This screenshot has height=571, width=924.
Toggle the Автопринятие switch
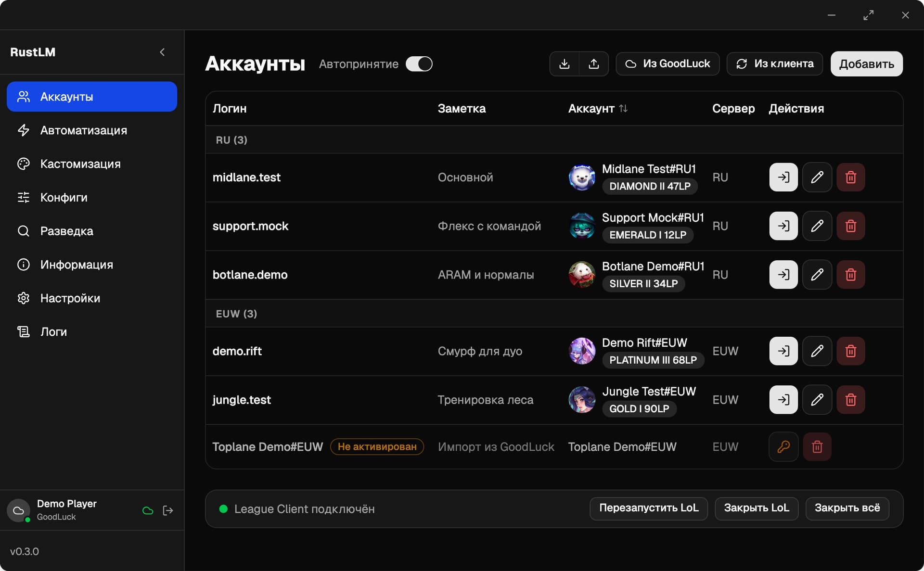point(419,64)
